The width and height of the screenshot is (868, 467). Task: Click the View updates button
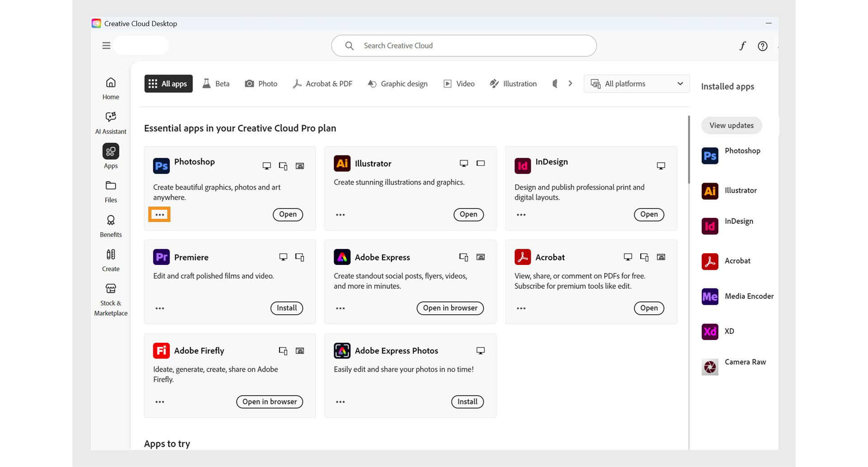(x=731, y=125)
